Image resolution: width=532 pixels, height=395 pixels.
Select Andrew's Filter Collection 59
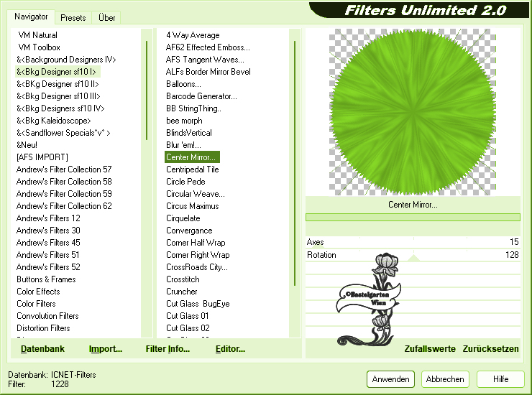tap(64, 194)
